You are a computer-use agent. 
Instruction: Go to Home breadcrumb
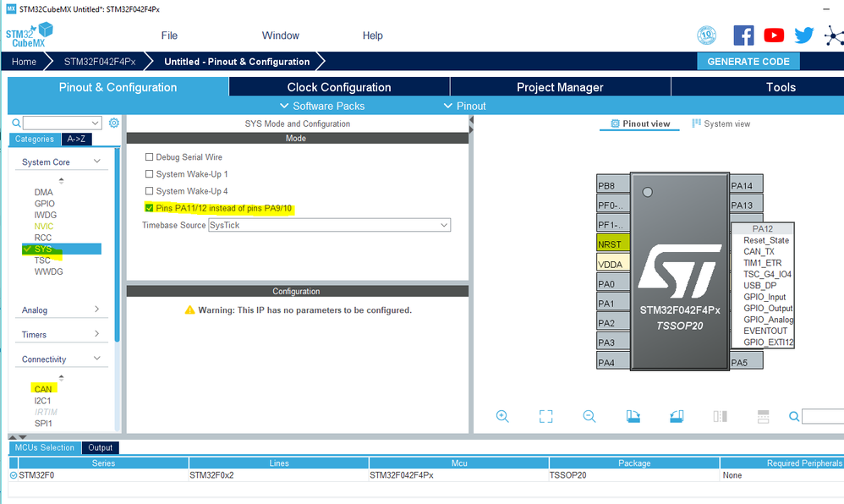pos(25,62)
